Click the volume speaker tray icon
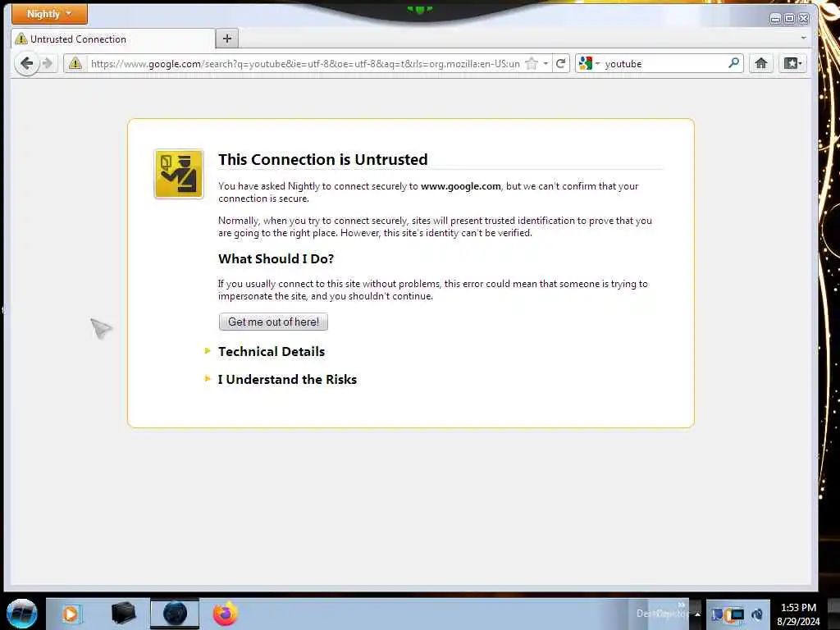Viewport: 840px width, 630px height. pos(756,614)
